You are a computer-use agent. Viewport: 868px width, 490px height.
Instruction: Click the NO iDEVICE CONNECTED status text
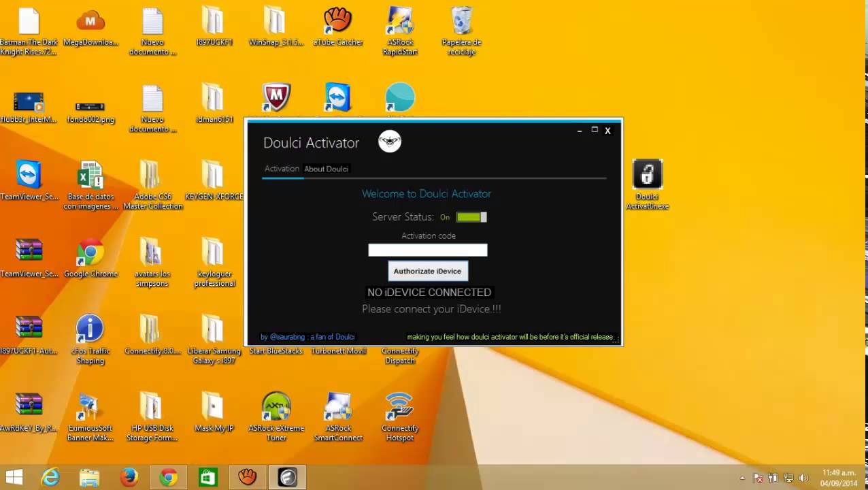pyautogui.click(x=429, y=292)
